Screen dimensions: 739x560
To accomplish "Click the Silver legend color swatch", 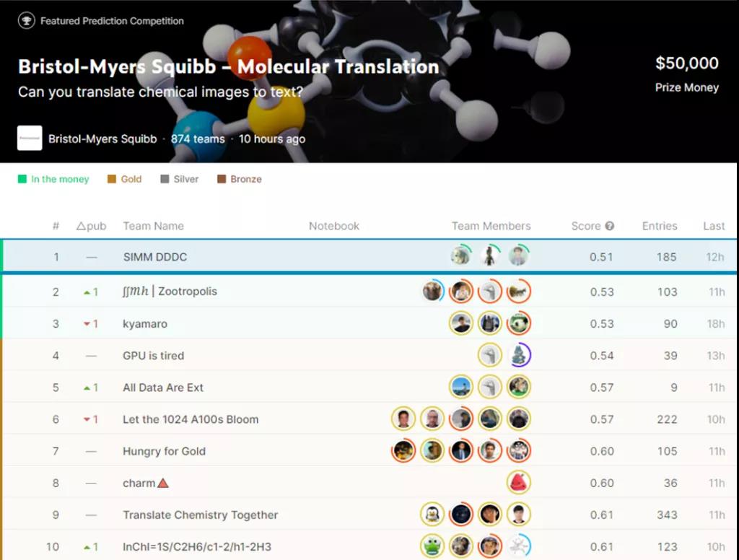I will [x=165, y=179].
